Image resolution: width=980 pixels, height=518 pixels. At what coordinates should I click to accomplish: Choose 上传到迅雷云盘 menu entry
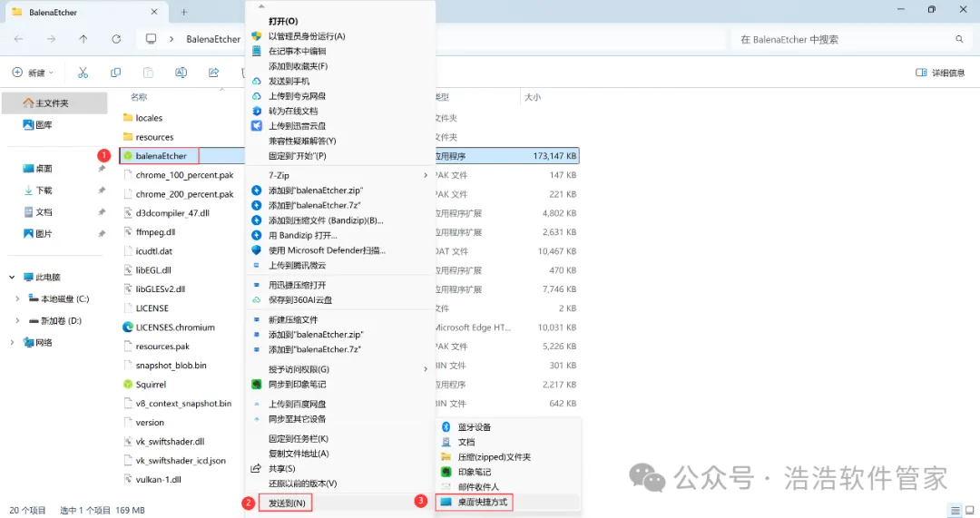coord(297,126)
